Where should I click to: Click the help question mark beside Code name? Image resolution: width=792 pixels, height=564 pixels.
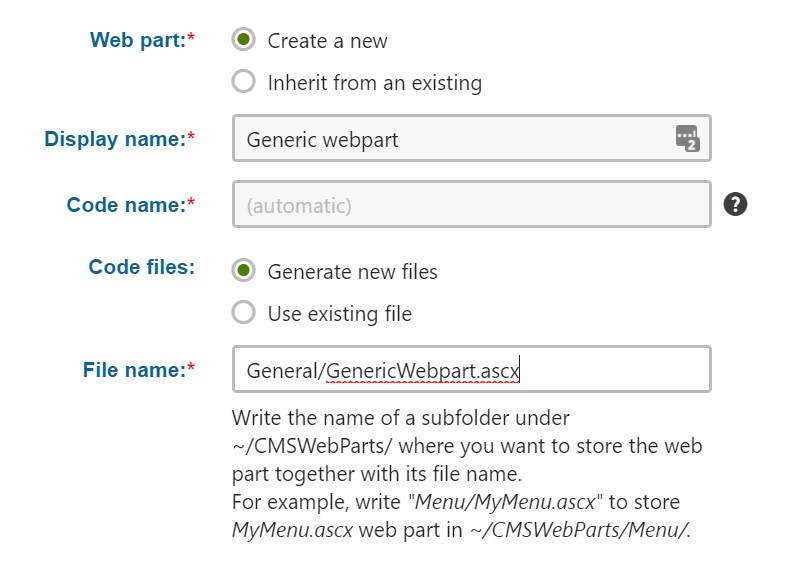(735, 204)
